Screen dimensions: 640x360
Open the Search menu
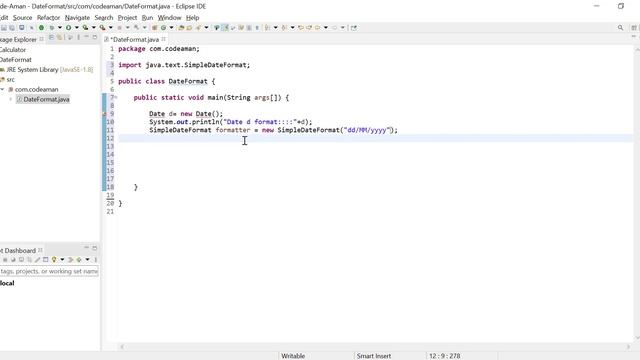(104, 18)
